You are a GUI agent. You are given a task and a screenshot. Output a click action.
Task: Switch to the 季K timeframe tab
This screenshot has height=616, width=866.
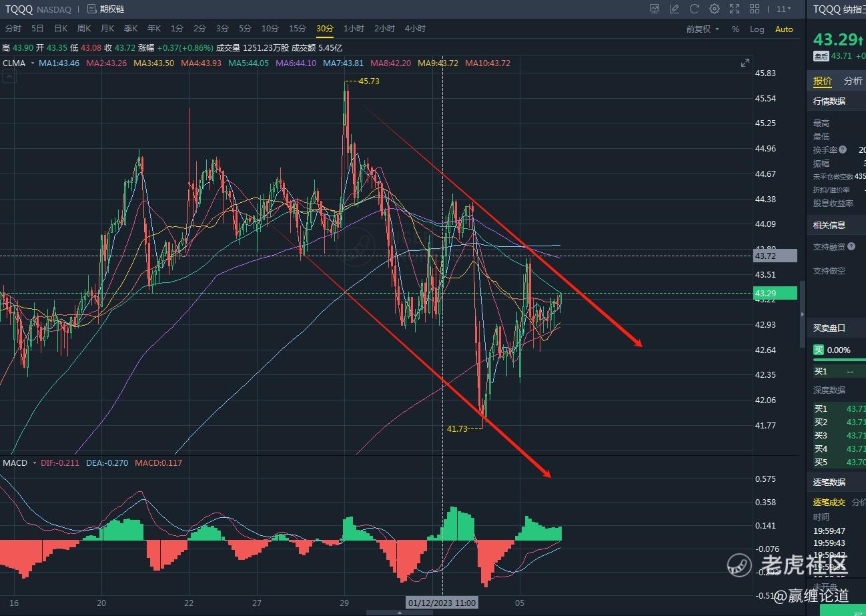[131, 29]
